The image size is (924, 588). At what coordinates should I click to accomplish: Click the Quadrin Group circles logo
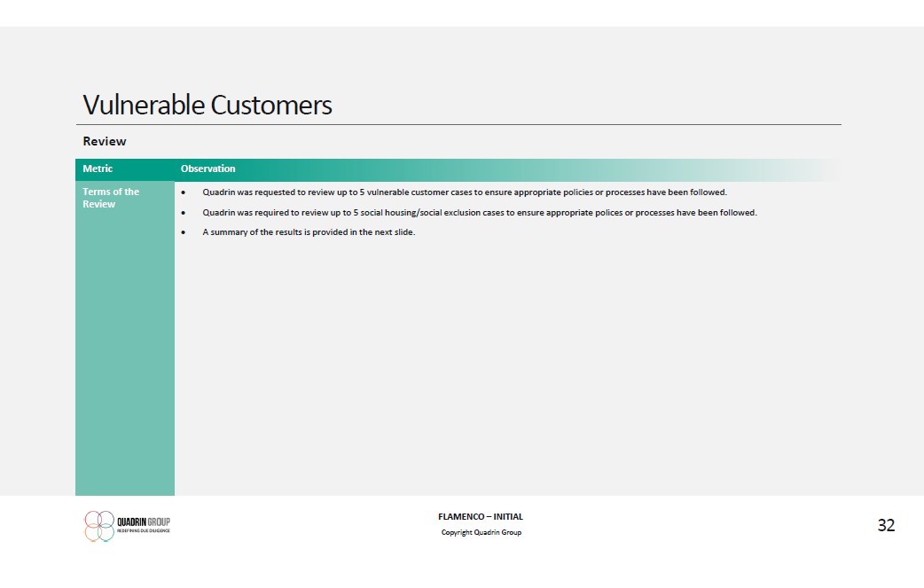(99, 525)
